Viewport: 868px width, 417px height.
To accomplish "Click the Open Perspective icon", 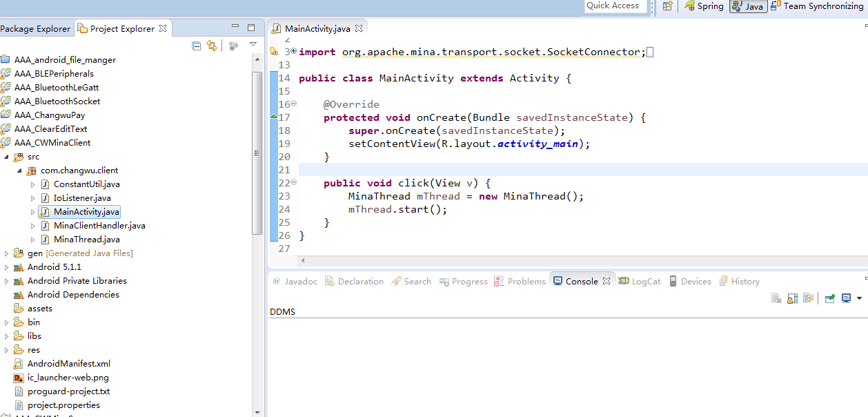I will [x=667, y=6].
